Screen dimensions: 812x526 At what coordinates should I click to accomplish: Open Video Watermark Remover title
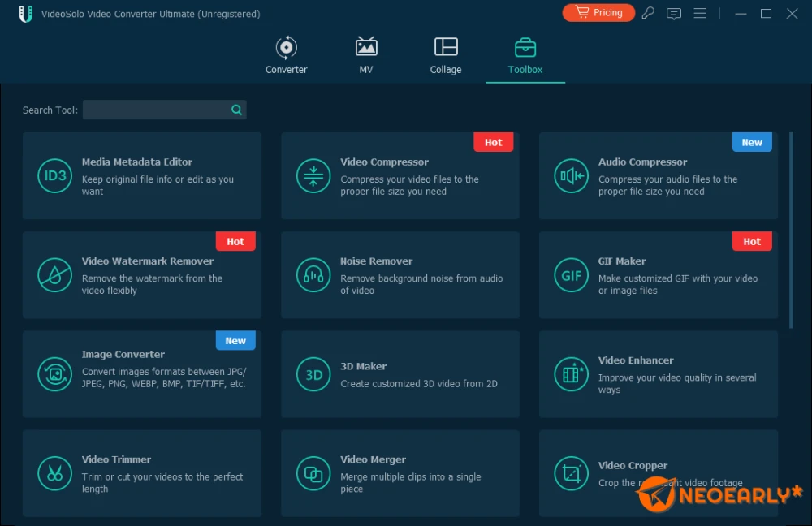tap(148, 261)
